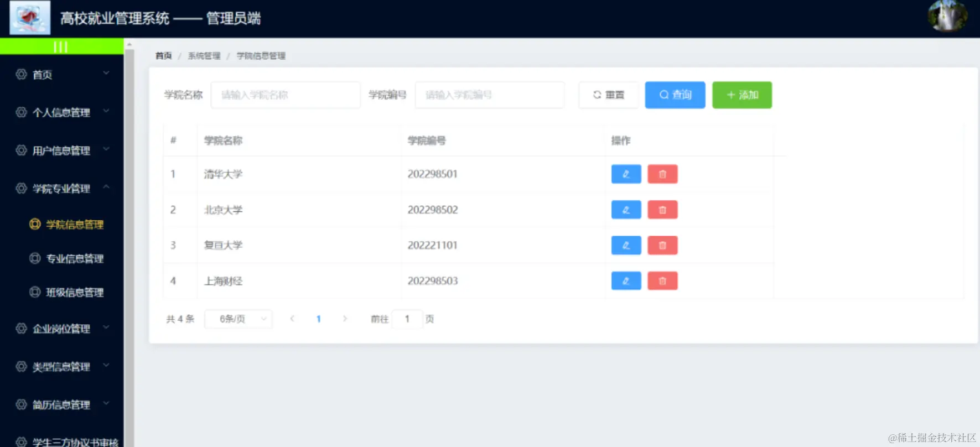Open 首页 in the sidebar
The image size is (980, 447).
pyautogui.click(x=61, y=75)
